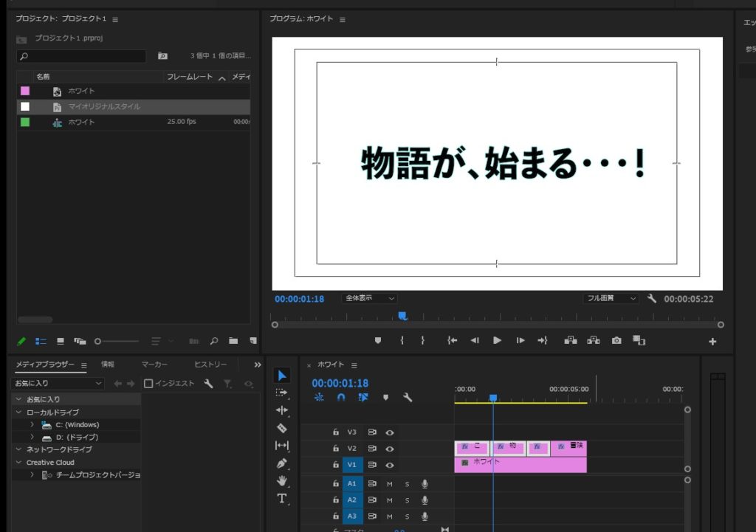Click the pink label swatch of first ホワイト item
Image resolution: width=756 pixels, height=532 pixels.
tap(25, 91)
